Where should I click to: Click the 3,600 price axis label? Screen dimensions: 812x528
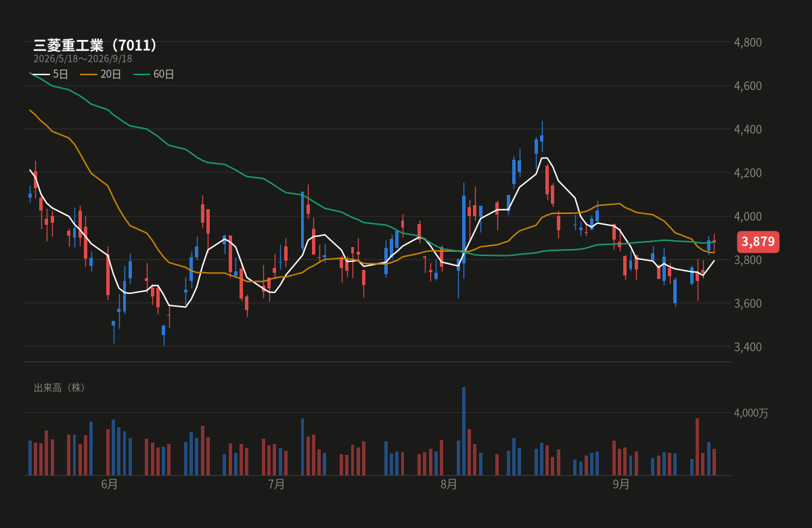(748, 303)
